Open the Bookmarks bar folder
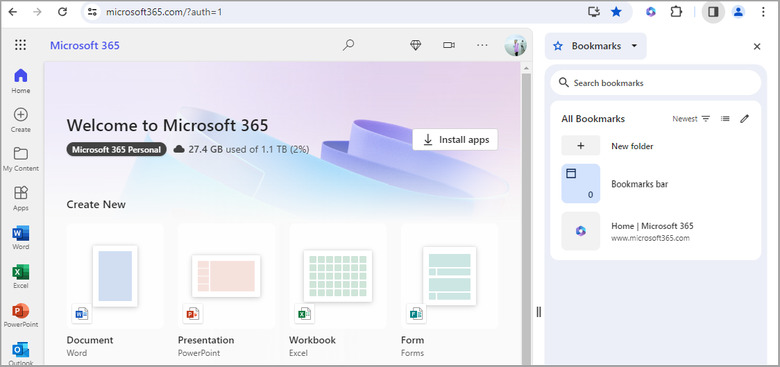The height and width of the screenshot is (367, 780). 656,184
